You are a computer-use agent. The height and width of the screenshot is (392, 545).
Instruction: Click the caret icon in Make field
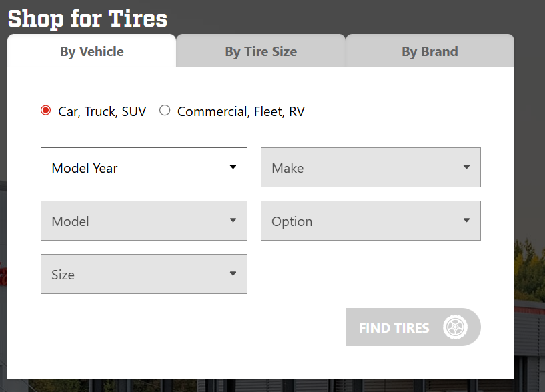click(466, 167)
